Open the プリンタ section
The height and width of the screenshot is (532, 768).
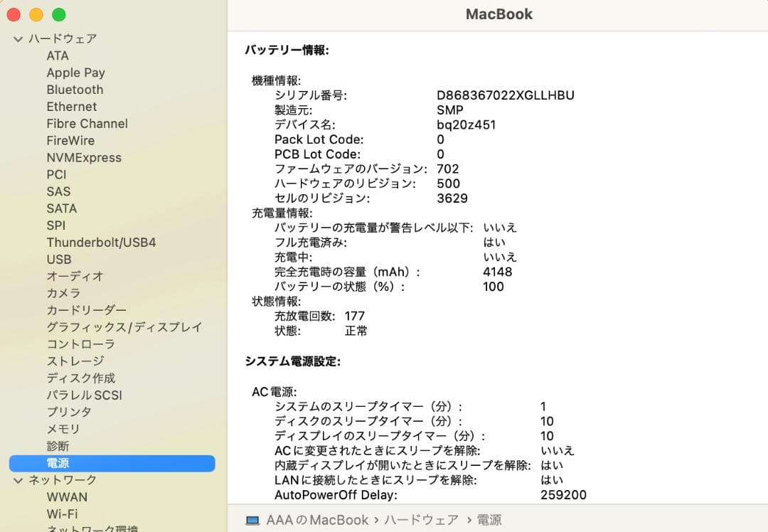click(69, 412)
